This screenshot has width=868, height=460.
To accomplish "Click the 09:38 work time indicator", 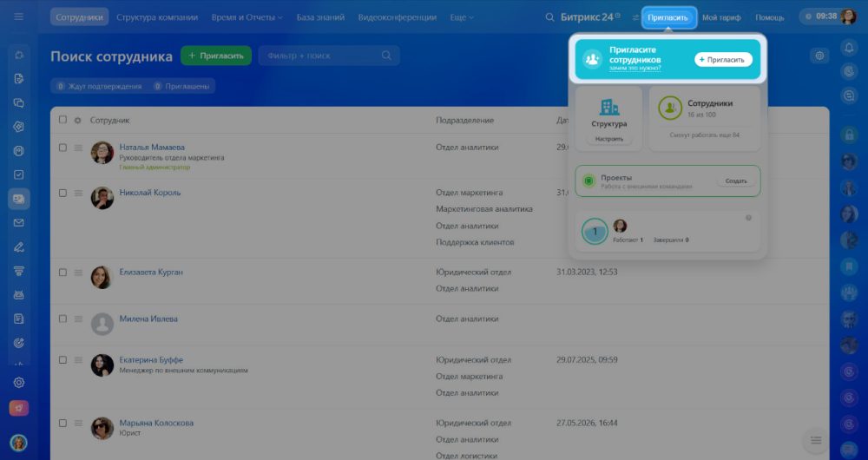I will click(x=821, y=16).
